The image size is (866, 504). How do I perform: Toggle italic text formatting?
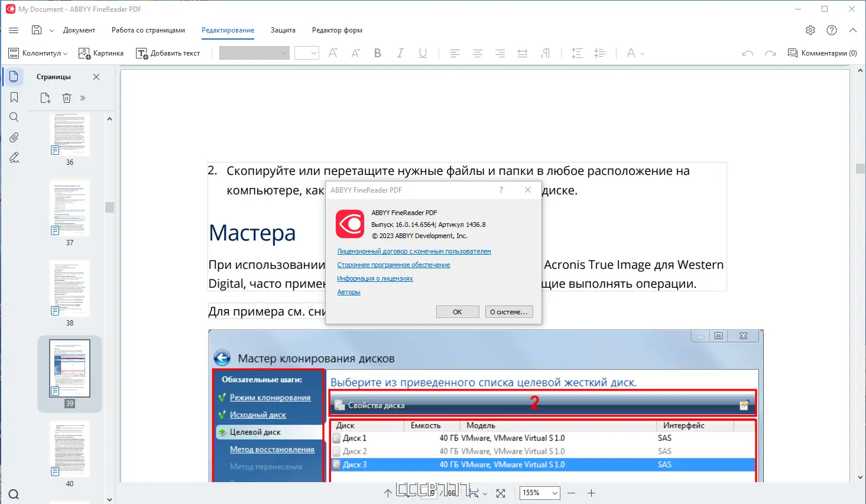tap(400, 53)
